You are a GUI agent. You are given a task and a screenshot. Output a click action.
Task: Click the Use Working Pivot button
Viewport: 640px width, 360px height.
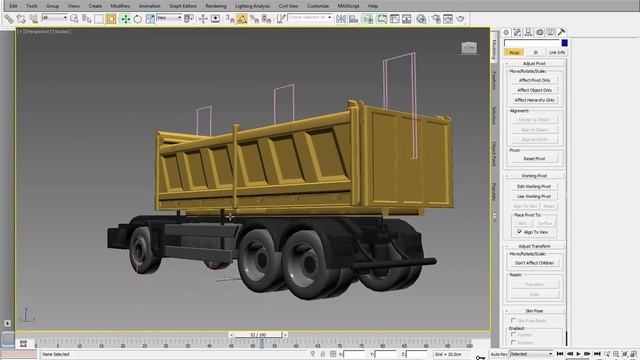point(534,196)
